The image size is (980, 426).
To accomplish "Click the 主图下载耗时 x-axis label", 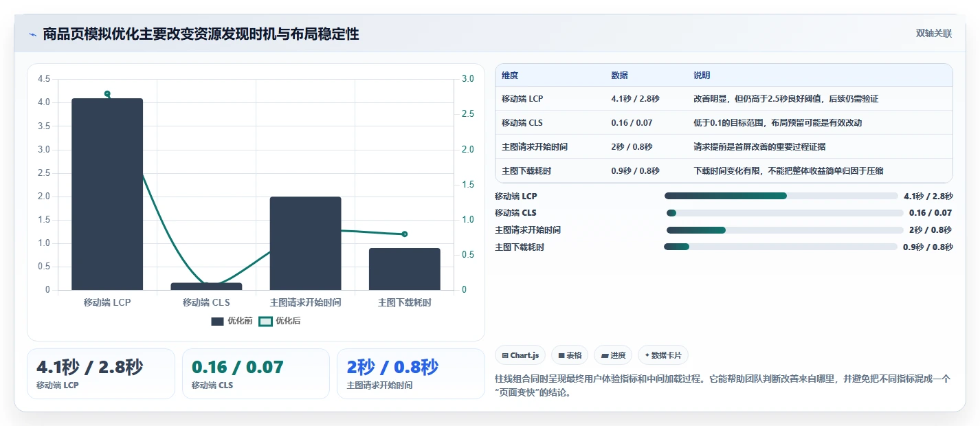I will (404, 302).
